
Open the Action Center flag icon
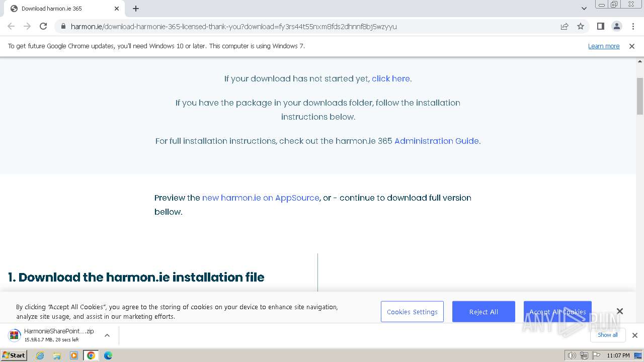click(x=595, y=355)
